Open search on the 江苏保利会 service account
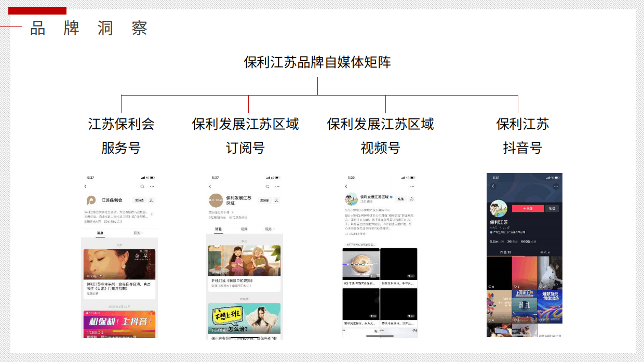 142,186
